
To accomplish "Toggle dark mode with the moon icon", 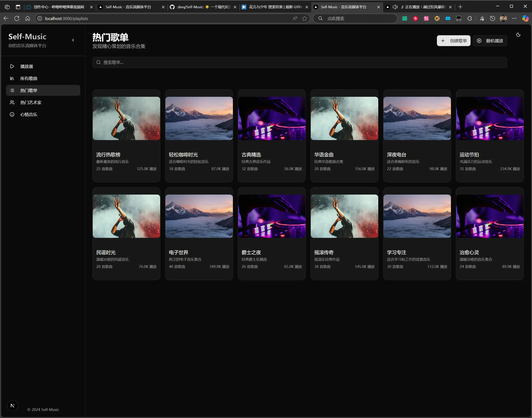I will 518,35.
